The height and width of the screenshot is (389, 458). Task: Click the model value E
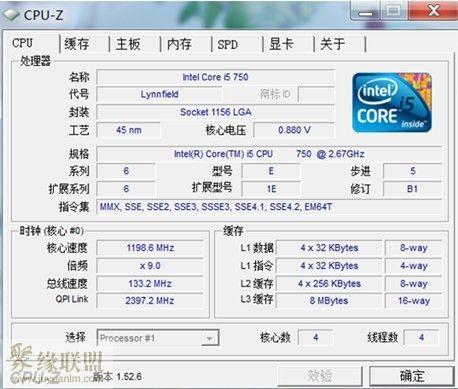click(271, 171)
